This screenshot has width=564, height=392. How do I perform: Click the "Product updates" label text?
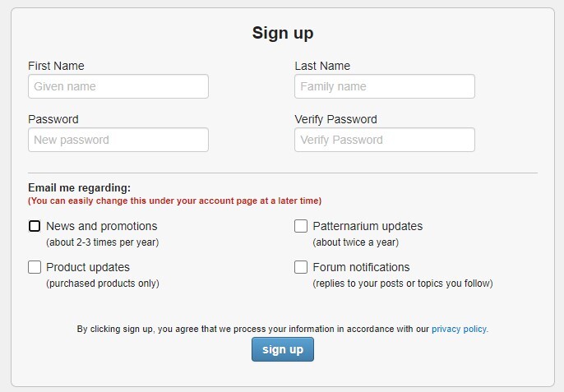(88, 267)
